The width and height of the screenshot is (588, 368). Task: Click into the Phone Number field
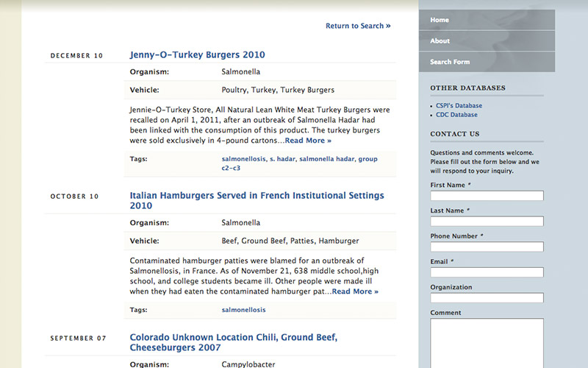tap(487, 247)
